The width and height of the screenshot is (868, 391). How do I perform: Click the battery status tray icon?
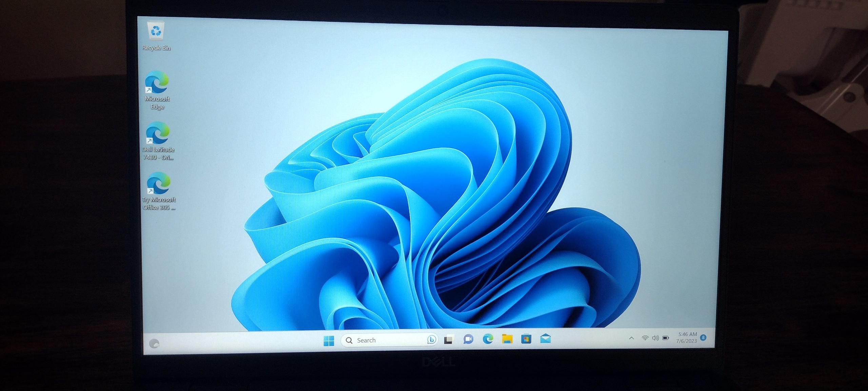click(666, 338)
